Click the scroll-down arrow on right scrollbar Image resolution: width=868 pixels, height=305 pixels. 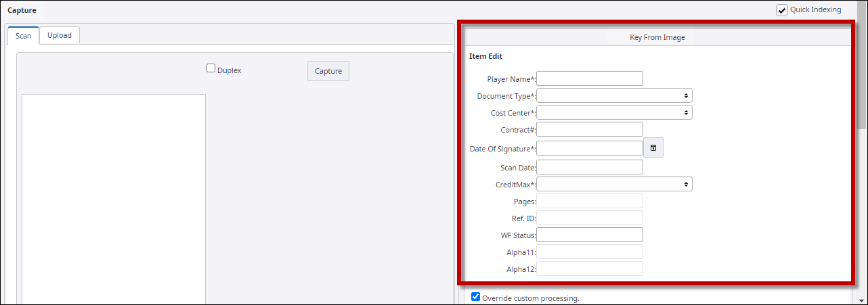(862, 299)
